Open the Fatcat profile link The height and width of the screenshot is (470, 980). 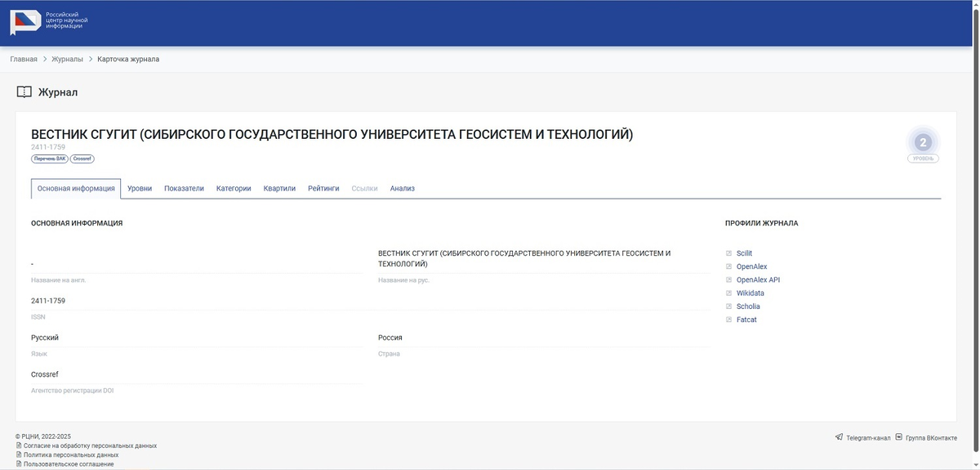[x=746, y=320]
